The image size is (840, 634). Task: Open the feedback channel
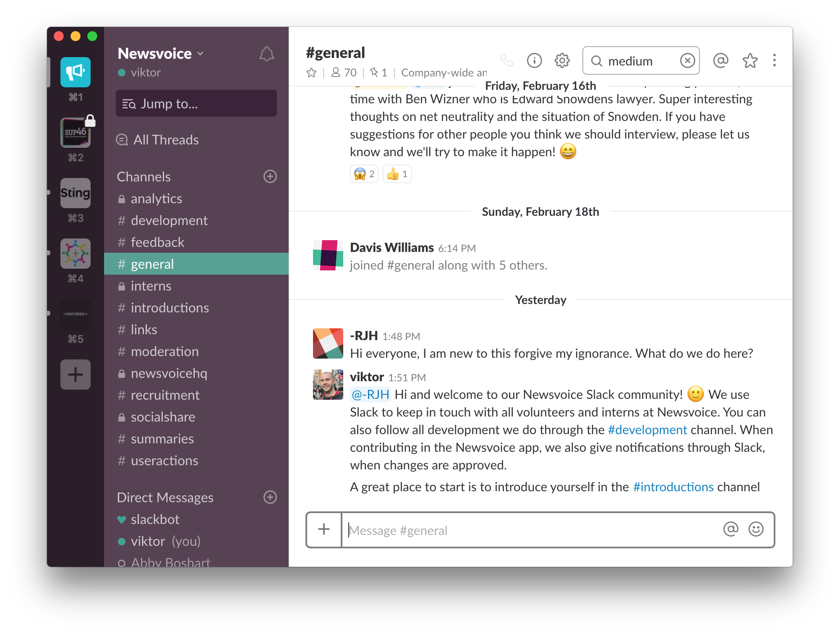(196, 242)
